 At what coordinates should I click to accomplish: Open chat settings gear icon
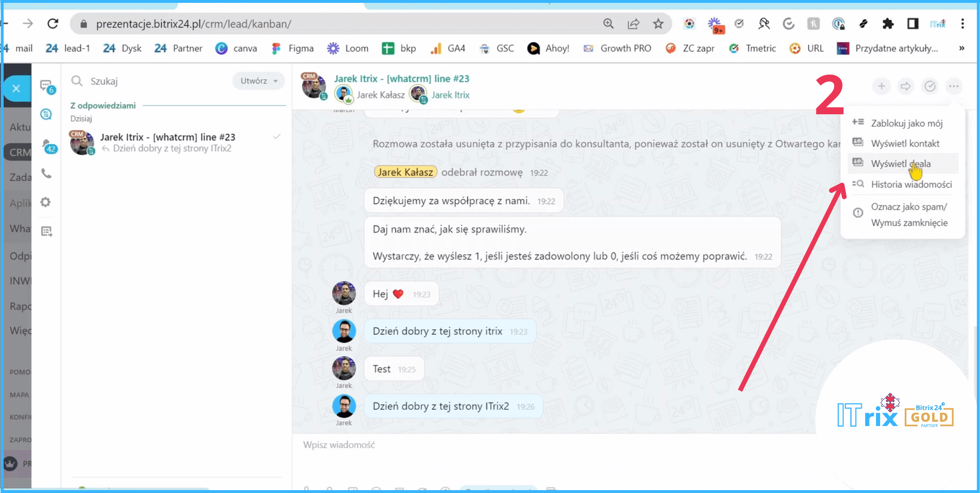tap(45, 202)
